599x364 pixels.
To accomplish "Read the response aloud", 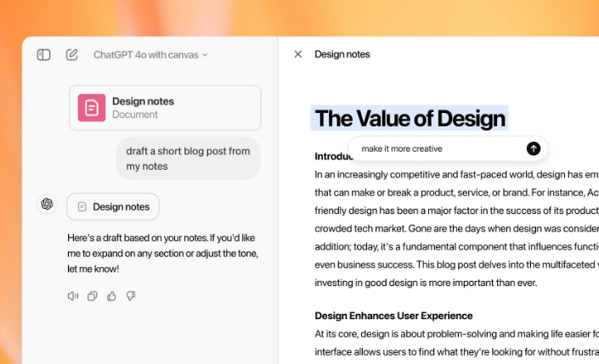I will pos(72,296).
